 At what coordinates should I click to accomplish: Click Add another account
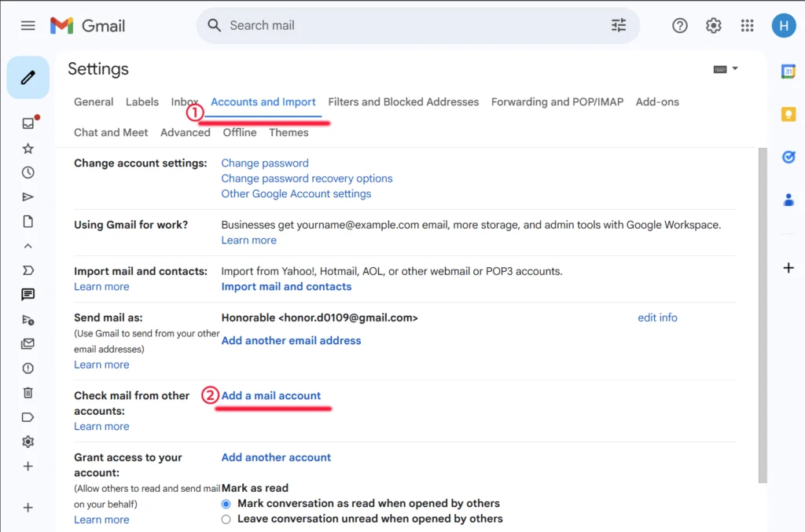[x=276, y=457]
